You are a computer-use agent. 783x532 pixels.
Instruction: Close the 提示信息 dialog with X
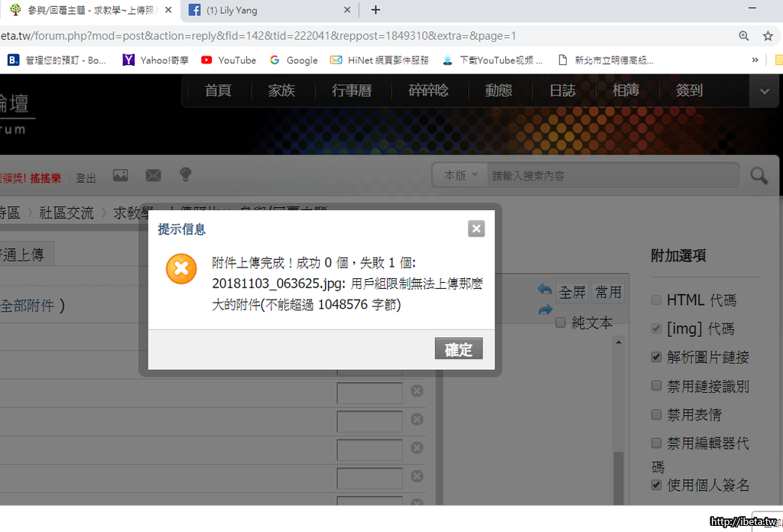[x=476, y=229]
